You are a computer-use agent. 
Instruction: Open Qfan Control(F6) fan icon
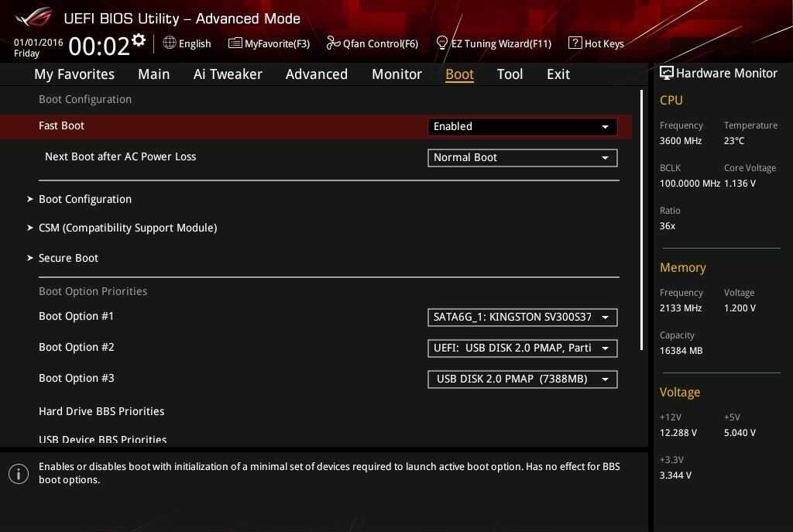pos(333,43)
